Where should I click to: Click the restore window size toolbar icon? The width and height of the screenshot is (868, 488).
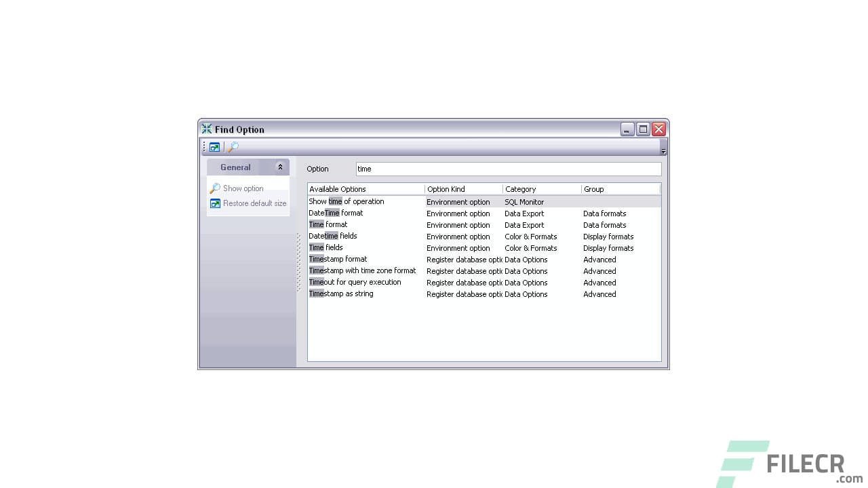[214, 147]
